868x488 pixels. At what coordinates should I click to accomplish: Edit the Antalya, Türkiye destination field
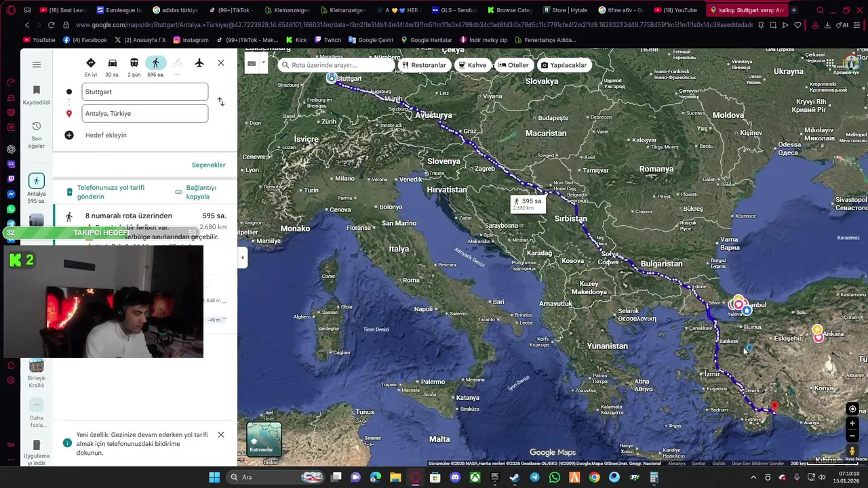coord(145,113)
